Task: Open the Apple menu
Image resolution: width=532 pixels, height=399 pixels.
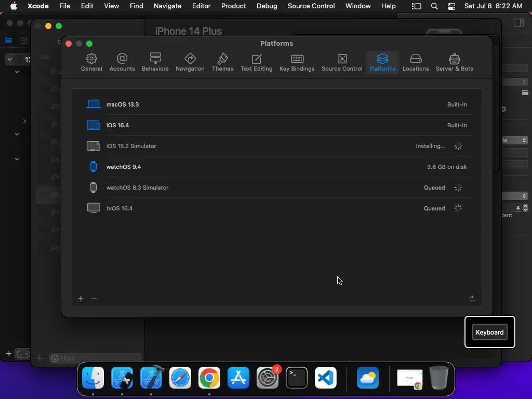Action: [14, 6]
